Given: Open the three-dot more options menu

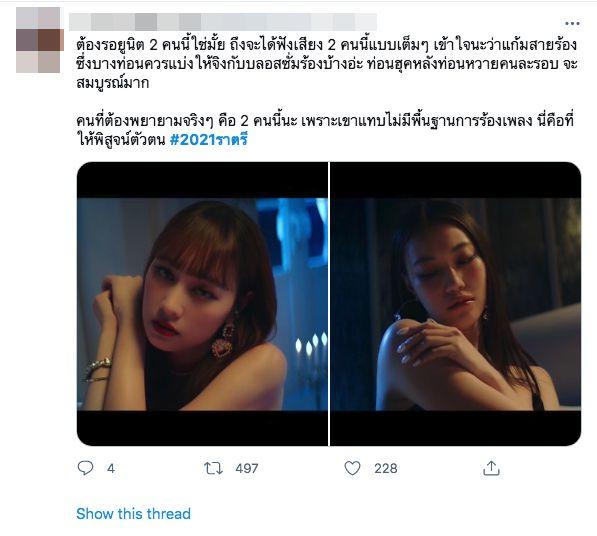Looking at the screenshot, I should tap(572, 24).
